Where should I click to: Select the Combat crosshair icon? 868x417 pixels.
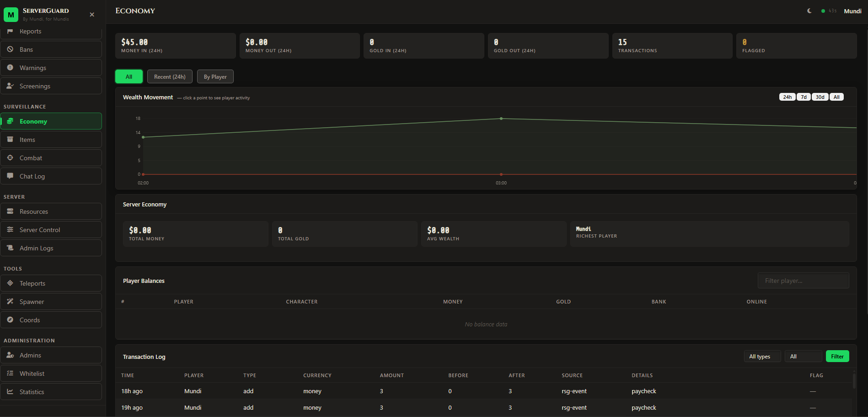pyautogui.click(x=10, y=158)
